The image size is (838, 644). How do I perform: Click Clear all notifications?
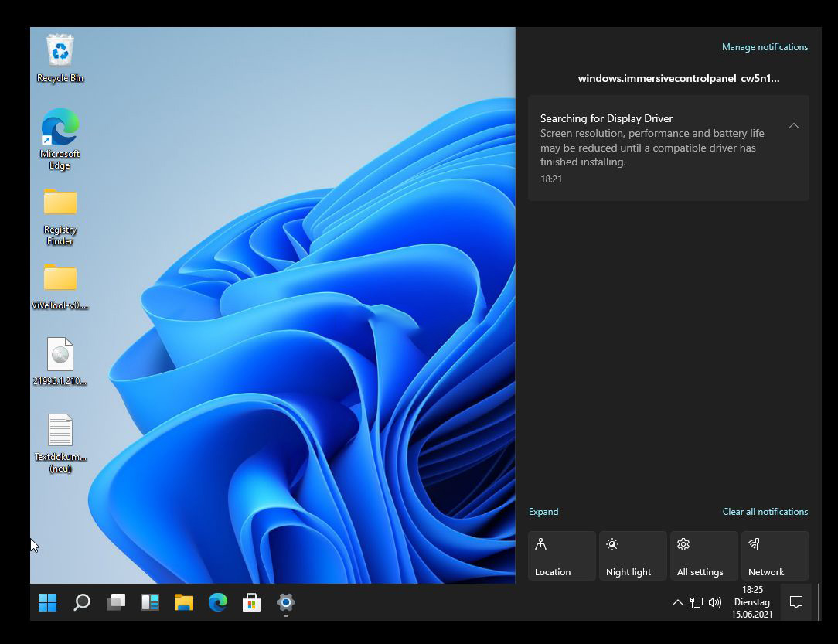pyautogui.click(x=765, y=511)
